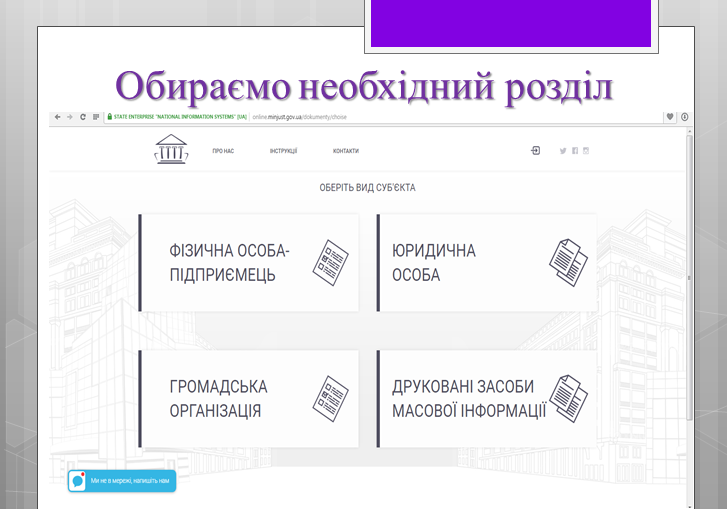The image size is (727, 509).
Task: Select ГРОМАДСЬКА ОРГАНІЗАЦІЯ card
Action: pyautogui.click(x=249, y=399)
